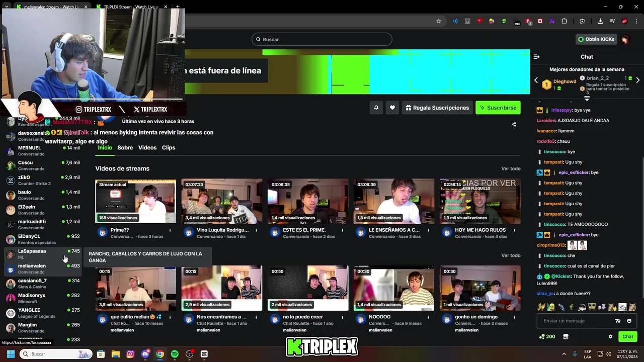Open options for 'Vino Luquita Rodrigu...' video

256,231
